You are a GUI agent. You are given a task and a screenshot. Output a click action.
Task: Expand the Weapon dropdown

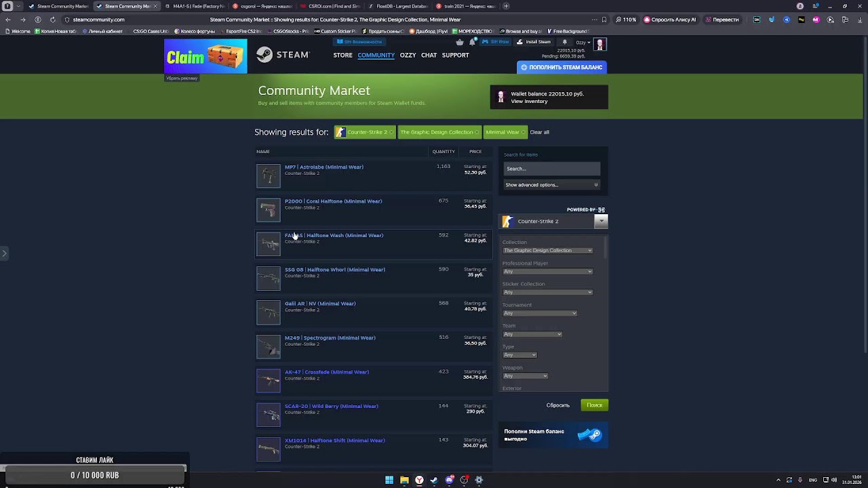(x=525, y=376)
